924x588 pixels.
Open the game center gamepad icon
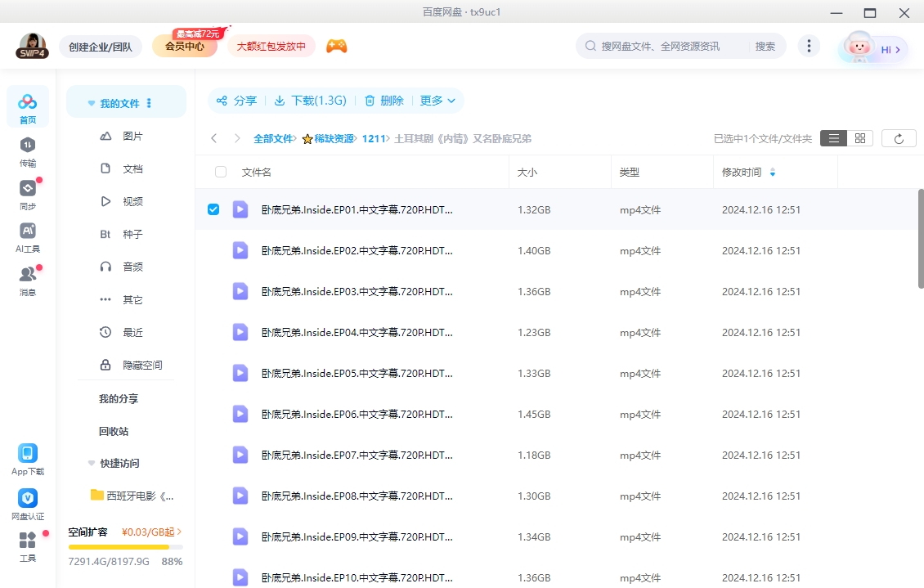[337, 47]
